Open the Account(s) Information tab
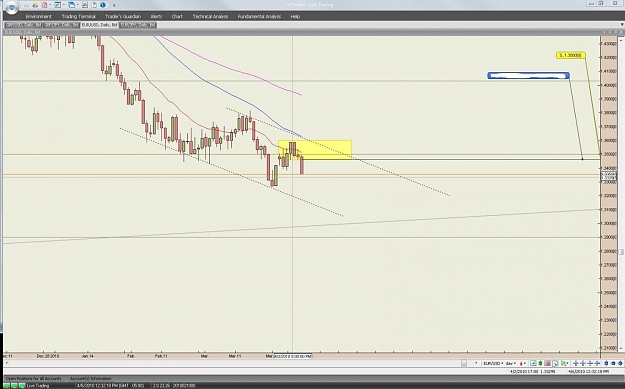 (x=90, y=378)
